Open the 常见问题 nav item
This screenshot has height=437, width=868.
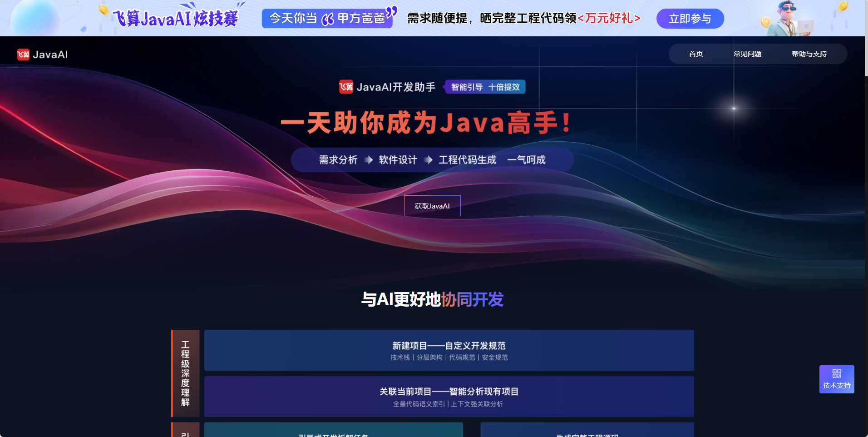coord(747,54)
